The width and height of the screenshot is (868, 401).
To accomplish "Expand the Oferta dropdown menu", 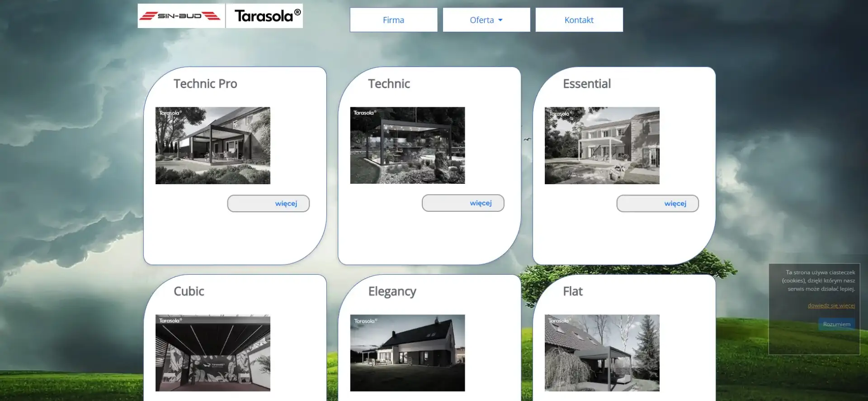I will point(482,20).
